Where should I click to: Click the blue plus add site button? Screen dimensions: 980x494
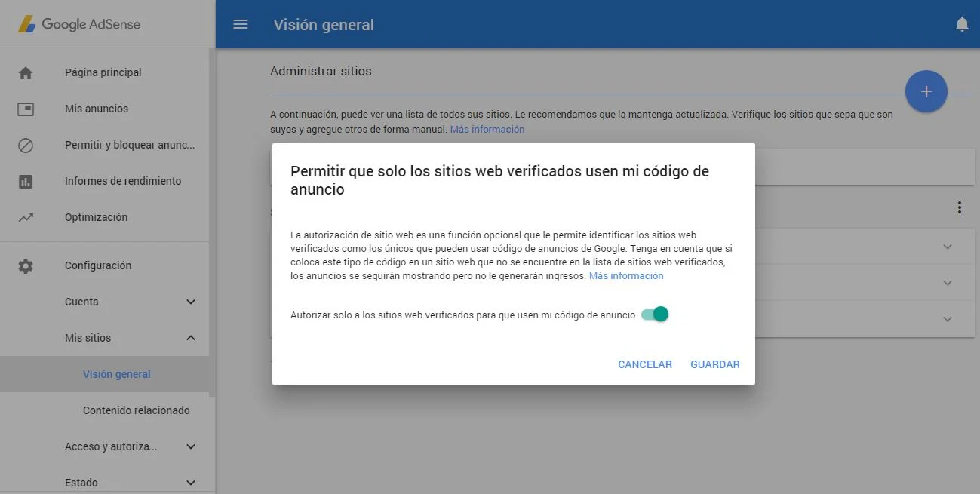926,92
